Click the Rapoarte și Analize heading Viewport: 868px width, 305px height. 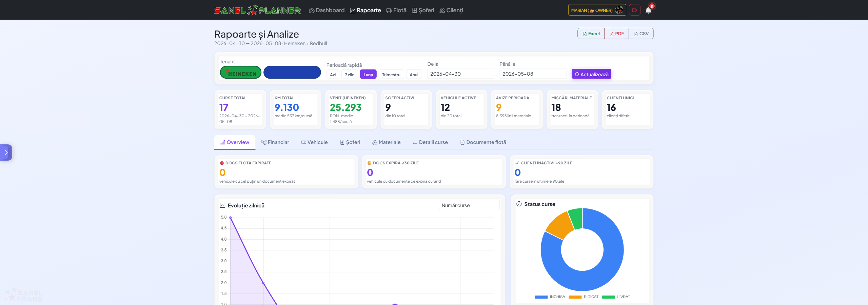pyautogui.click(x=257, y=34)
